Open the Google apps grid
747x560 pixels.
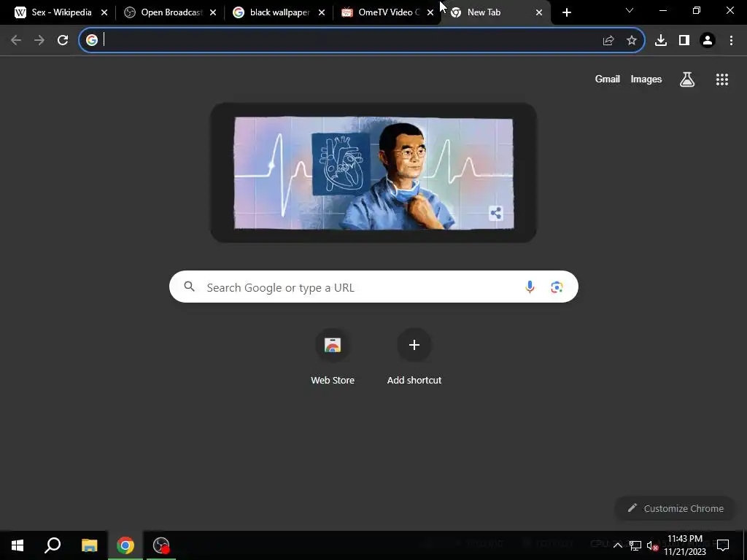tap(722, 79)
